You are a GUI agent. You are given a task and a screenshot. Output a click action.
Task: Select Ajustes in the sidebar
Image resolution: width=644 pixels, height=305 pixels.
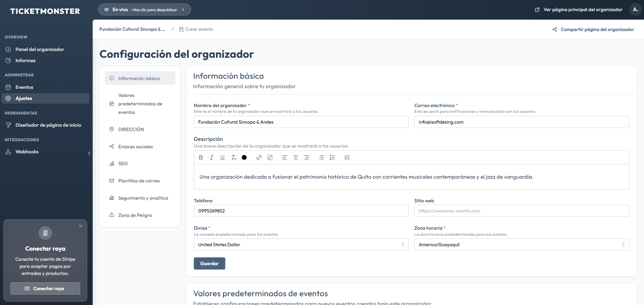[x=45, y=98]
